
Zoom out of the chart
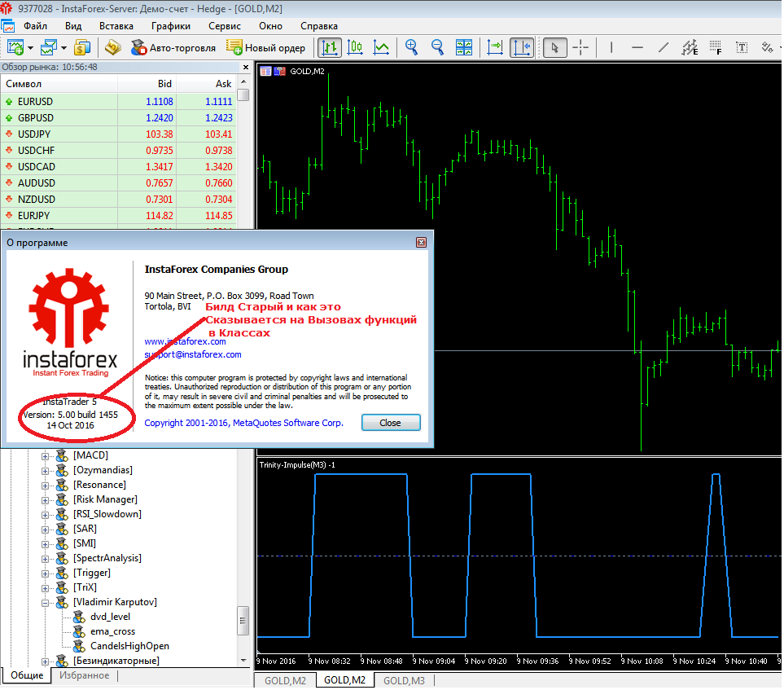click(x=437, y=47)
